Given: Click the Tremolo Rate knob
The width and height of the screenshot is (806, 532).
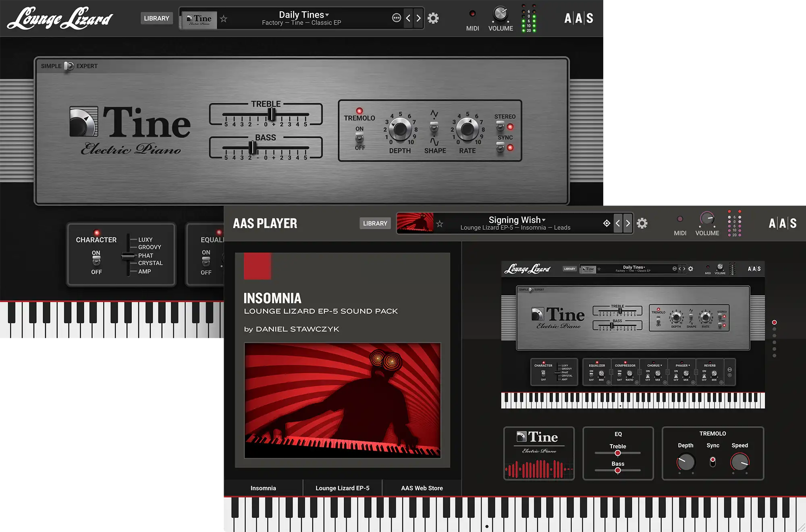Looking at the screenshot, I should tap(467, 129).
